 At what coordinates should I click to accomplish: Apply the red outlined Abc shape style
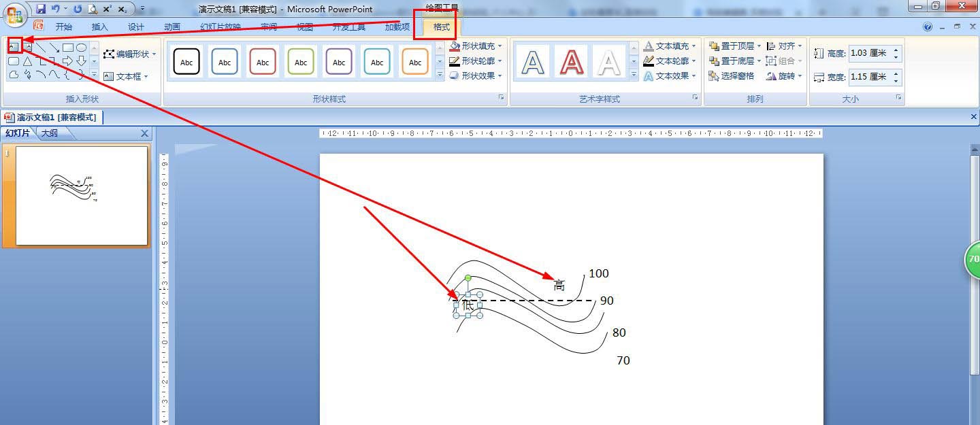(x=263, y=61)
